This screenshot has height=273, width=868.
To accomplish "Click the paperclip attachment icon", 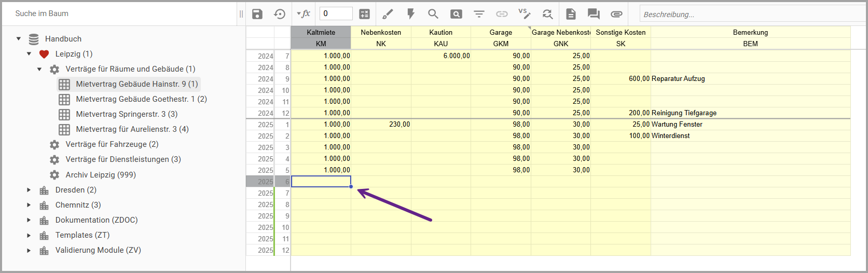I will click(616, 14).
